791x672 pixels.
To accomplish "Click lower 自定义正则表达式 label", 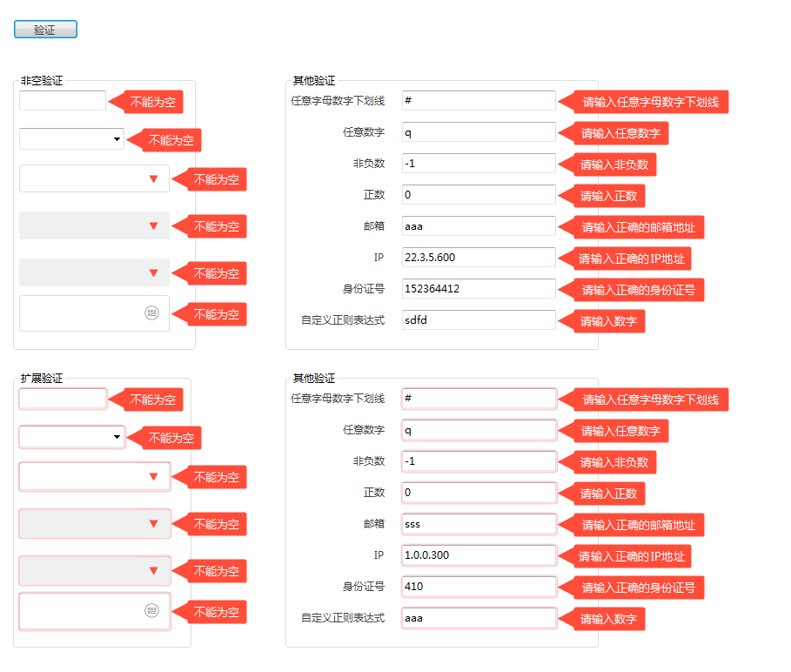I will (343, 617).
